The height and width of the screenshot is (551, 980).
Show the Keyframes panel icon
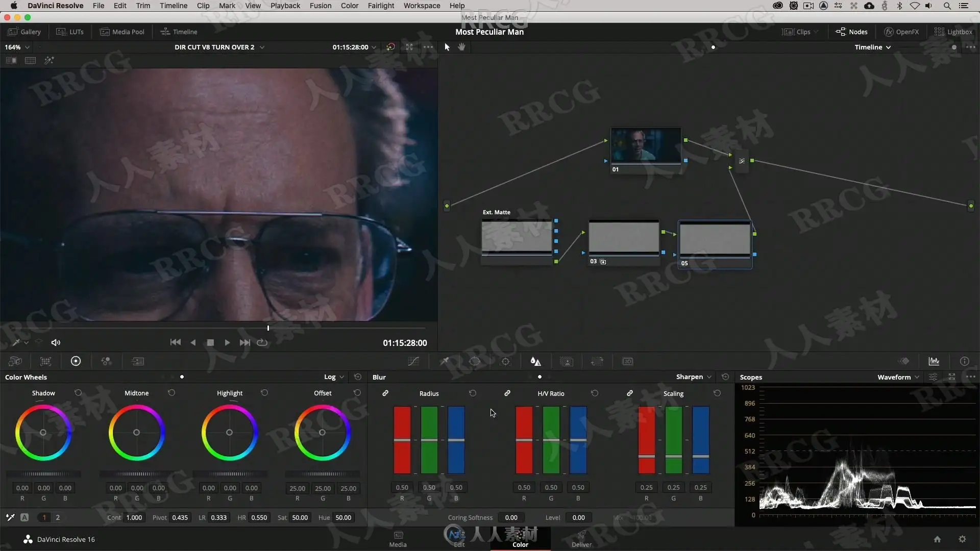tap(904, 361)
